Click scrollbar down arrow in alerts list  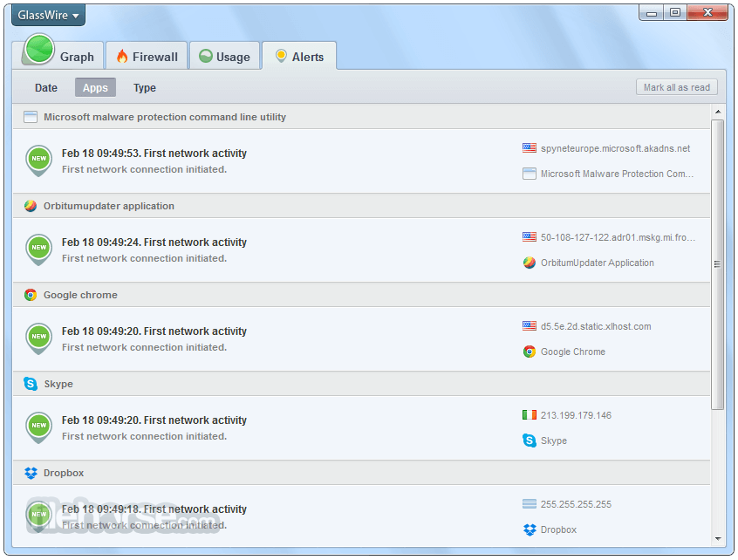(718, 539)
